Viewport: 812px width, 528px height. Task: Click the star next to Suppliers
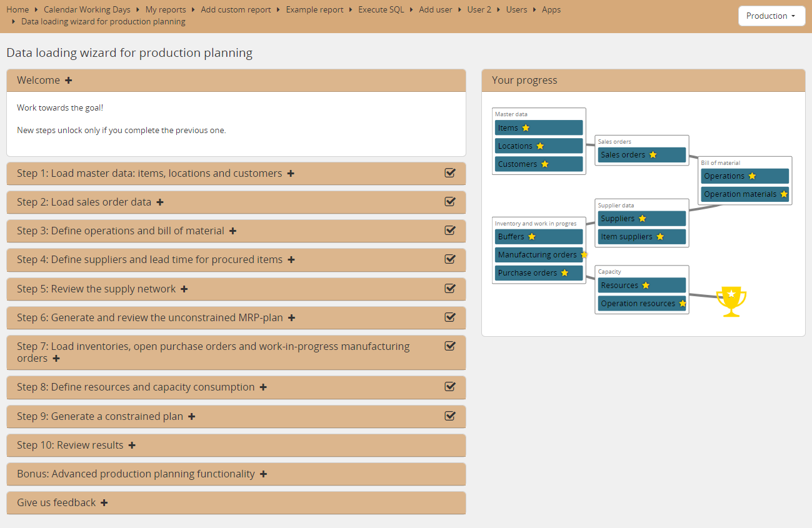pyautogui.click(x=642, y=219)
